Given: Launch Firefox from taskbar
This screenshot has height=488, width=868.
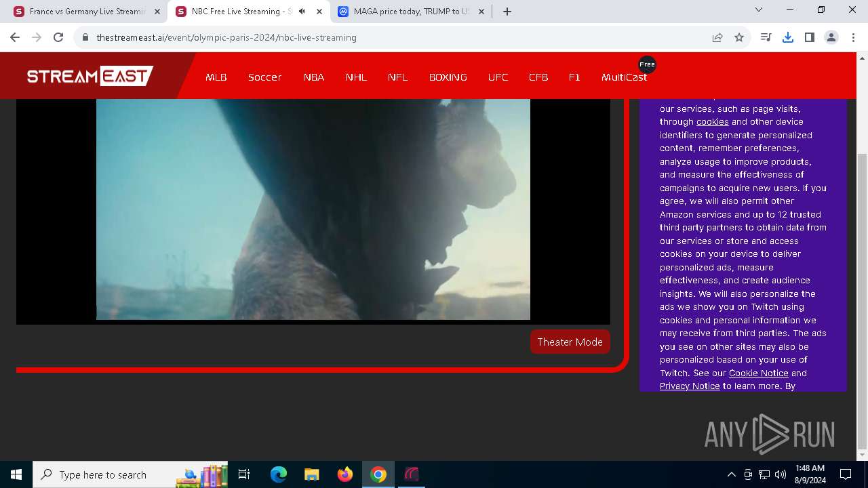Looking at the screenshot, I should point(345,474).
